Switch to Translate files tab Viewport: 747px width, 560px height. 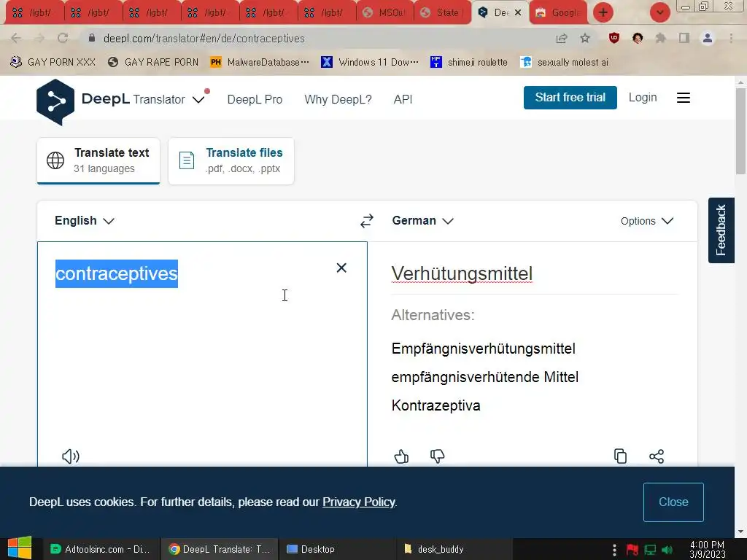231,160
